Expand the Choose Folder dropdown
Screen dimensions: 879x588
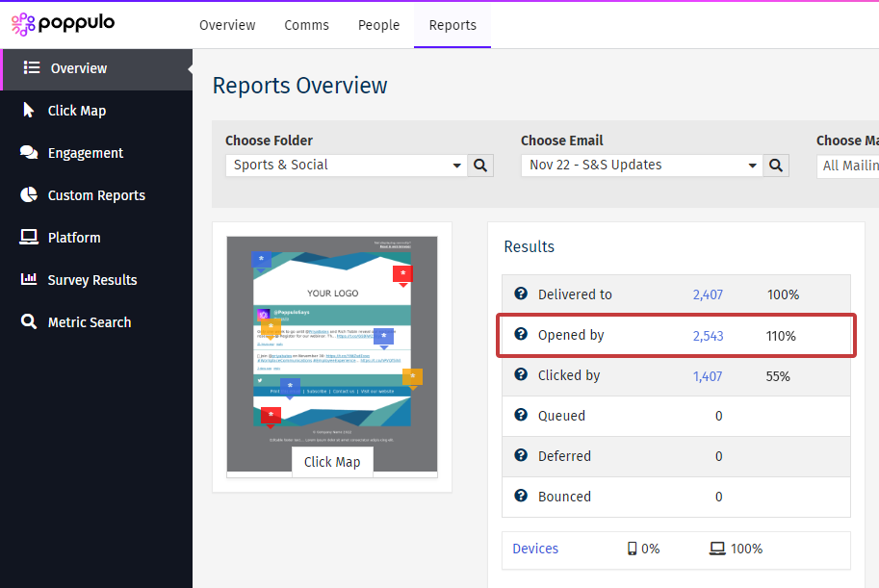pyautogui.click(x=347, y=166)
